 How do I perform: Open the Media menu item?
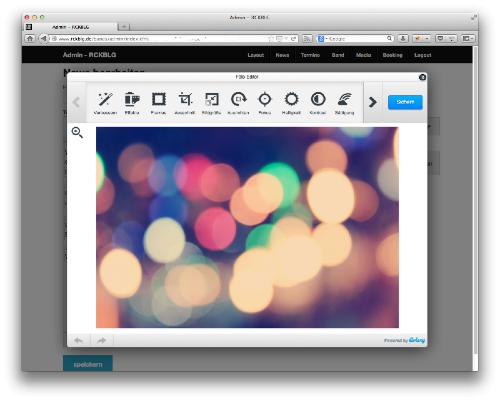click(363, 55)
